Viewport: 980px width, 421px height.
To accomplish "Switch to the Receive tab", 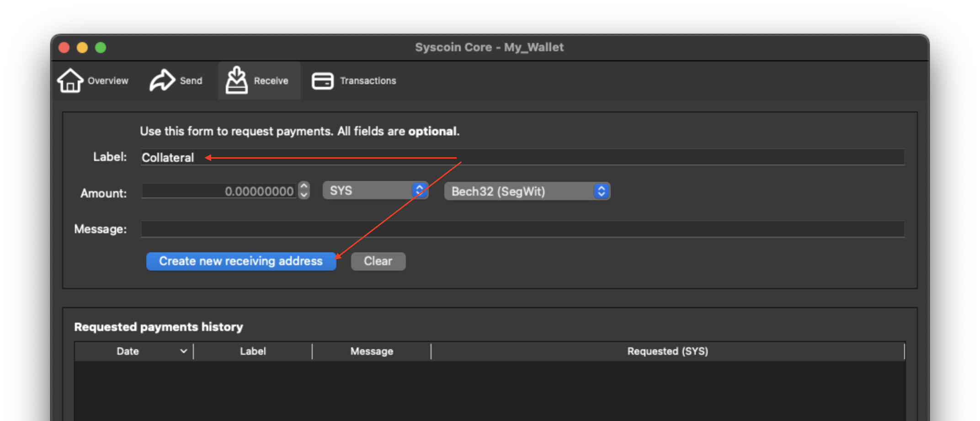I will [x=259, y=80].
